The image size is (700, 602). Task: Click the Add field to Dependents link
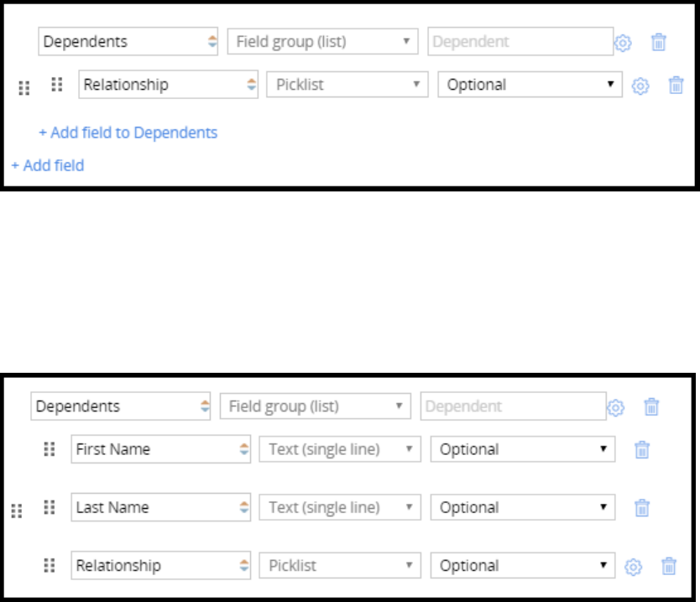point(128,133)
